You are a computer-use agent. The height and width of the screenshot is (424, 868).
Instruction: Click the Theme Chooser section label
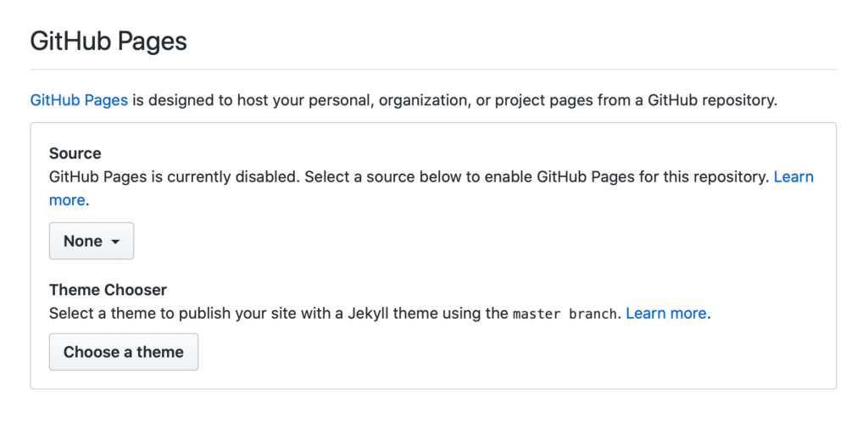pos(108,289)
